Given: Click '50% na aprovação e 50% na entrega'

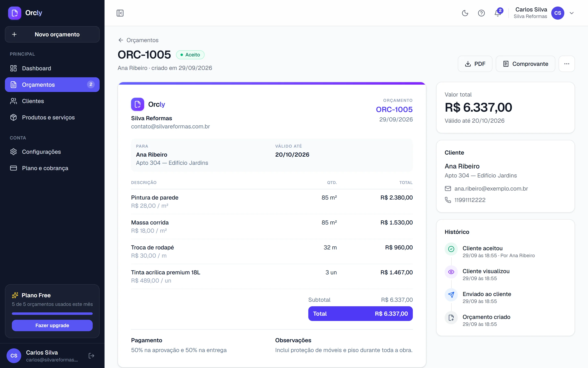Looking at the screenshot, I should [179, 350].
